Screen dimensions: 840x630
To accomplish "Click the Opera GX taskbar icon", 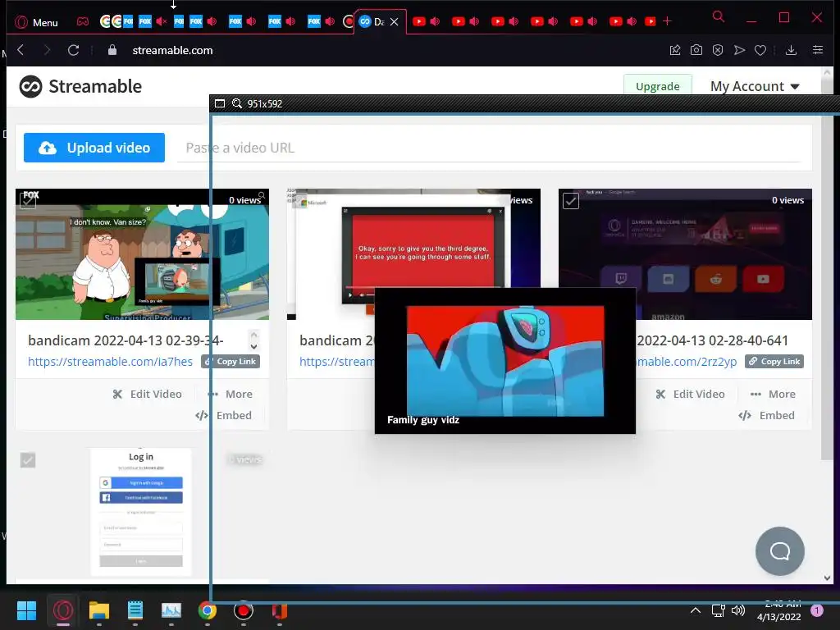I will pos(62,610).
